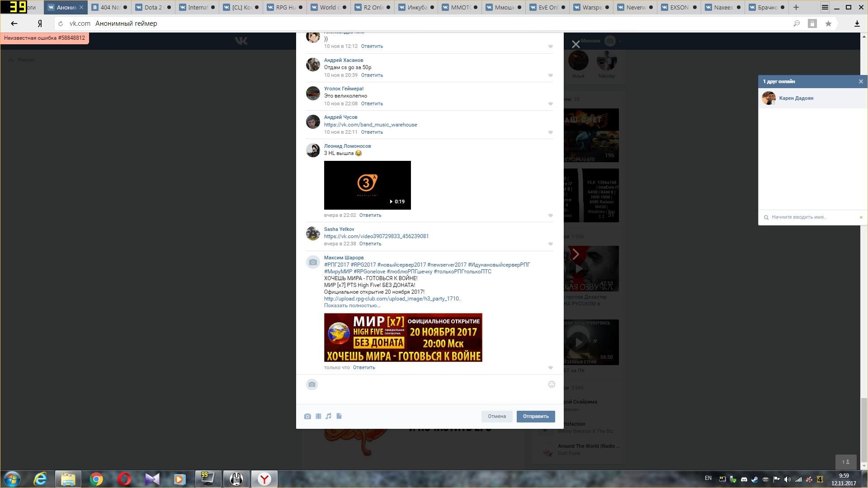
Task: Like Максим Шаров's newest comment heart
Action: click(550, 368)
